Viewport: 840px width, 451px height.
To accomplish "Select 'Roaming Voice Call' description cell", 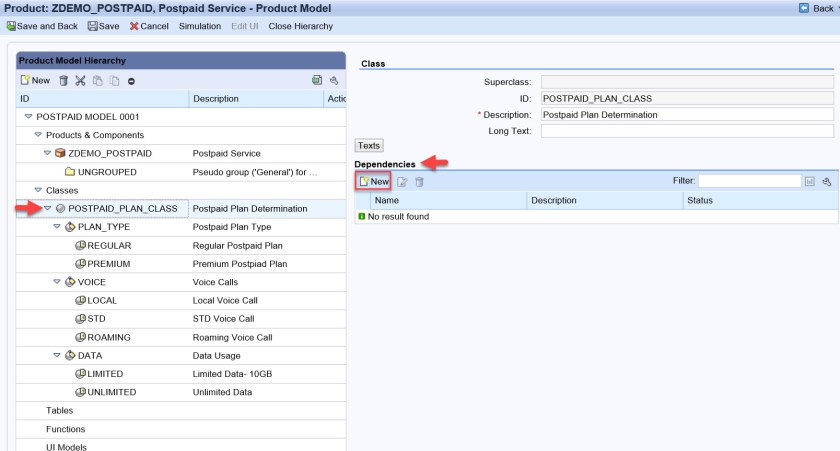I will point(232,337).
